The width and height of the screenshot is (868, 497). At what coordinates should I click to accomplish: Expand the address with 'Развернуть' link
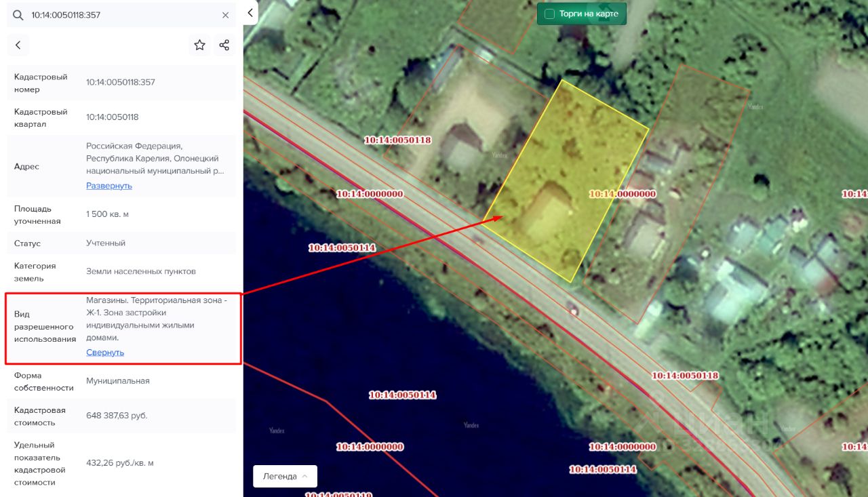109,185
